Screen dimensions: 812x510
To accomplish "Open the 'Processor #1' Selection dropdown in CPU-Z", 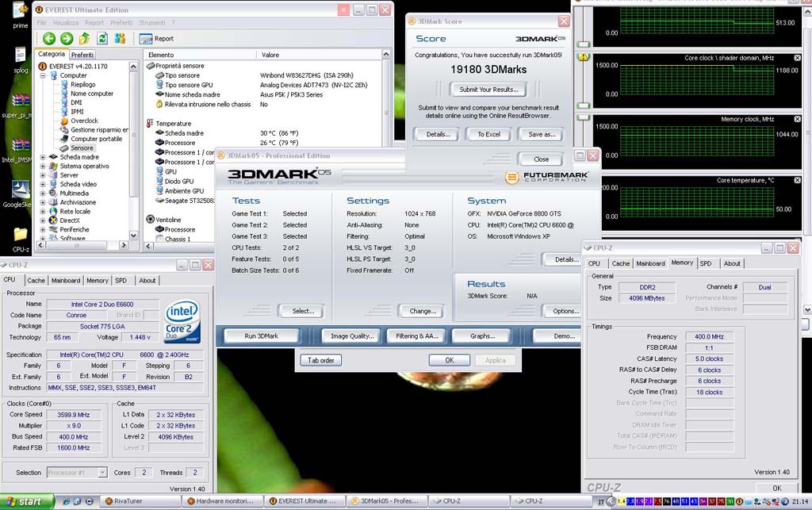I will (x=102, y=472).
